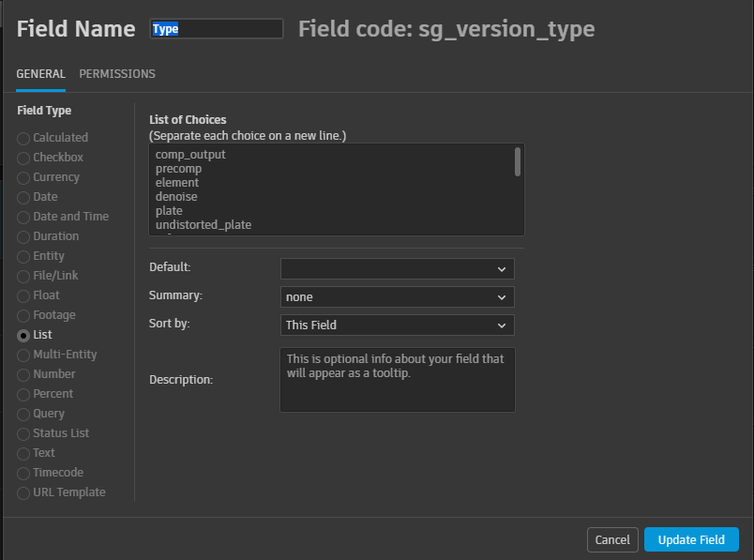
Task: Select Multi-Entity radio button
Action: click(x=24, y=355)
